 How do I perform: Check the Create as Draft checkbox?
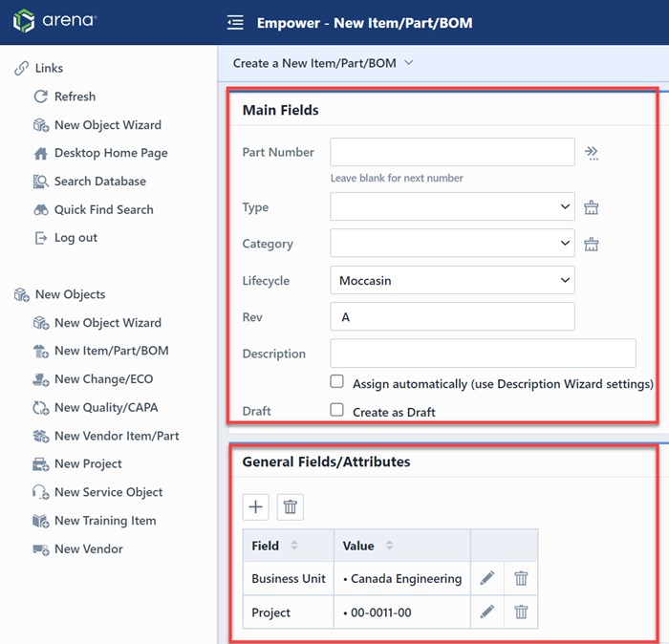coord(336,410)
